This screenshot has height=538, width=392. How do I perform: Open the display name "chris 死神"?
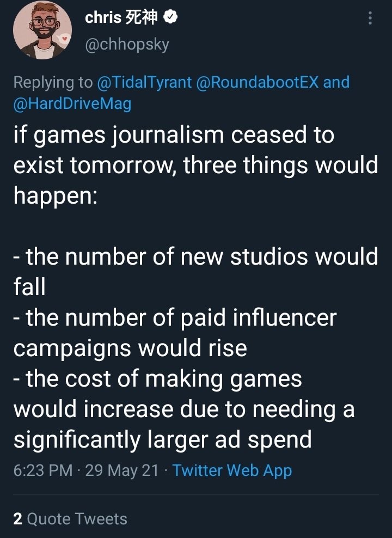(x=121, y=19)
